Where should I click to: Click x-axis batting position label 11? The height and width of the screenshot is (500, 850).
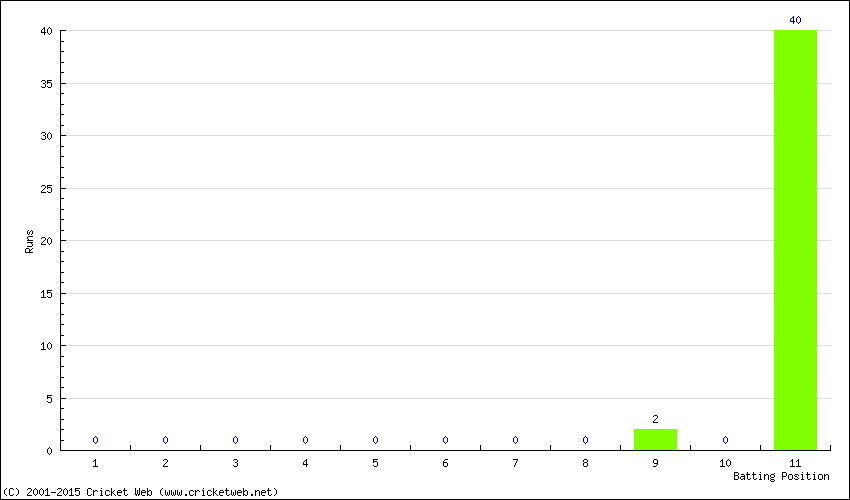[795, 463]
